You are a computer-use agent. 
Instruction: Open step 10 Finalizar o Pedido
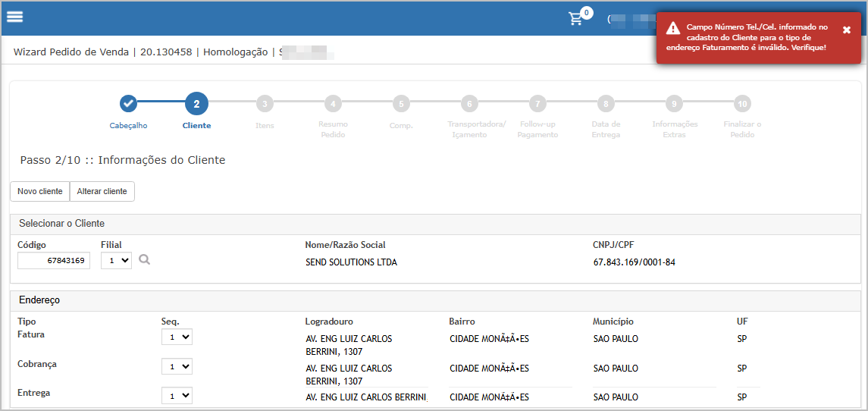point(742,104)
